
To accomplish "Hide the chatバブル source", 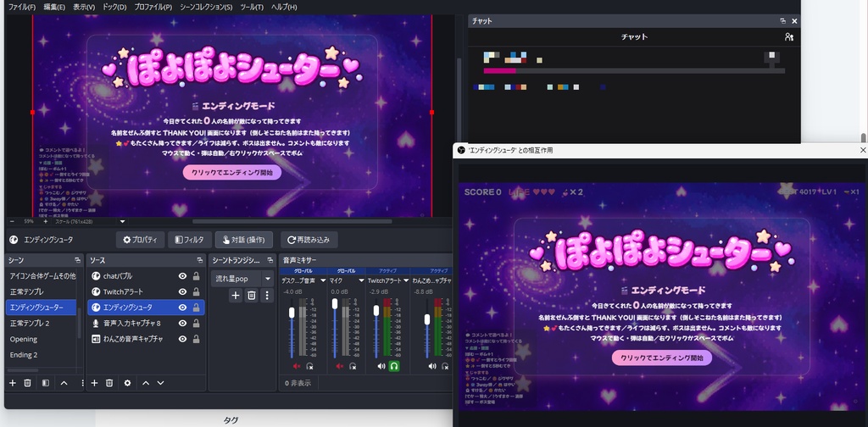I will pos(182,276).
